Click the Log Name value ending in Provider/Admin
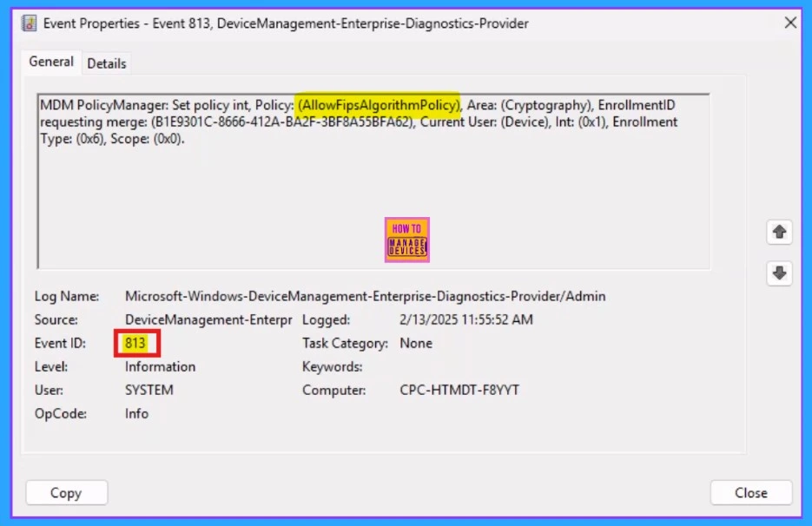This screenshot has width=812, height=526. point(365,296)
